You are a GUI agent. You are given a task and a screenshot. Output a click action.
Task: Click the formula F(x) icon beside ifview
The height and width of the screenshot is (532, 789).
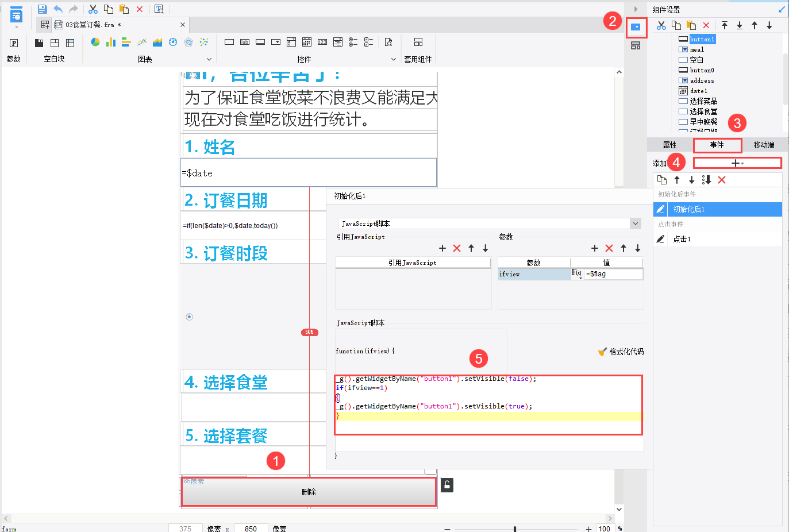[x=577, y=274]
